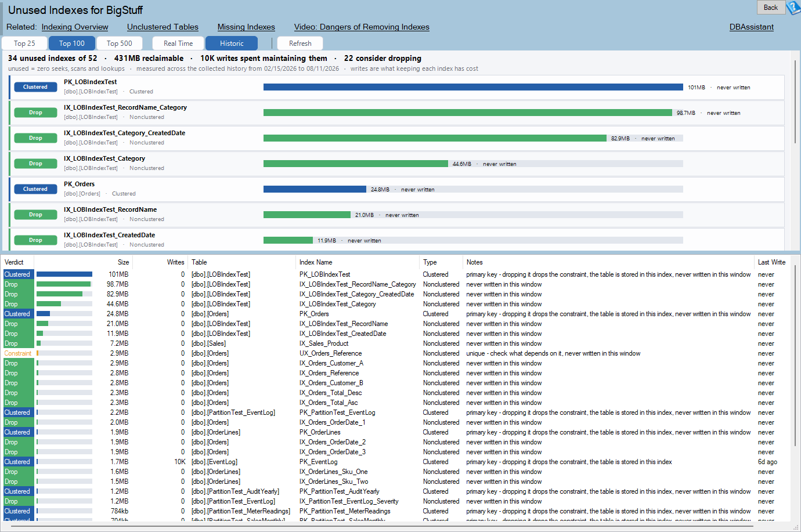Click the [dbo].[PartitionTest_MeterReadings] table cell

(241, 511)
